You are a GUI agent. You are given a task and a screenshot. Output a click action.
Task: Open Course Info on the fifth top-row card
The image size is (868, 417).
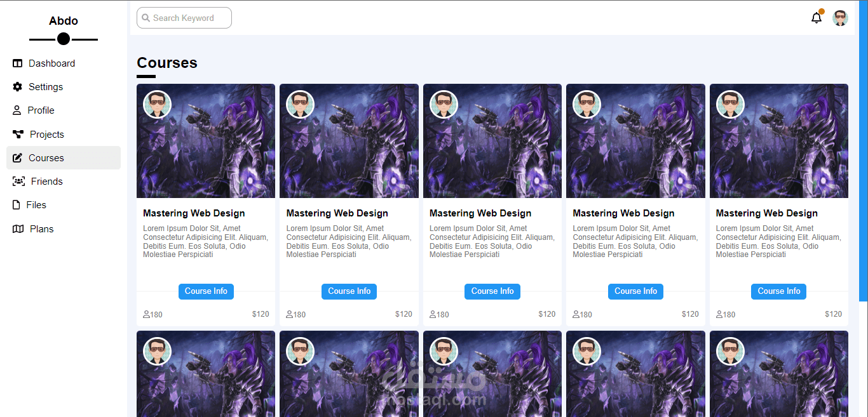coord(779,291)
